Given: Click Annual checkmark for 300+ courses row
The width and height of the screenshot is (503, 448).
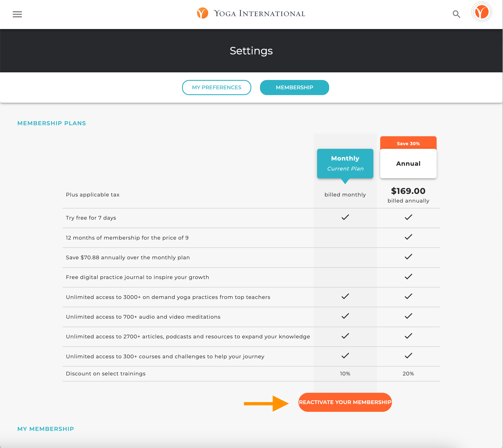Looking at the screenshot, I should [x=408, y=356].
